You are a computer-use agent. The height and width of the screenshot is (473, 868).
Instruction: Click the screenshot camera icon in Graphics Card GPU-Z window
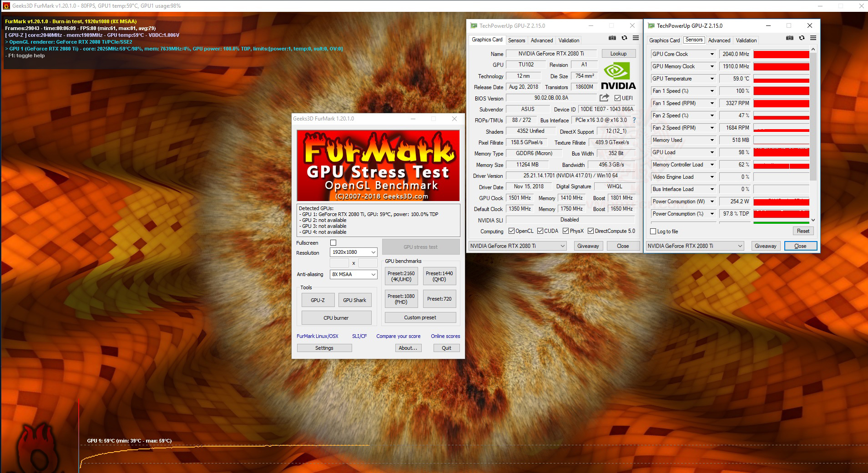(x=612, y=38)
